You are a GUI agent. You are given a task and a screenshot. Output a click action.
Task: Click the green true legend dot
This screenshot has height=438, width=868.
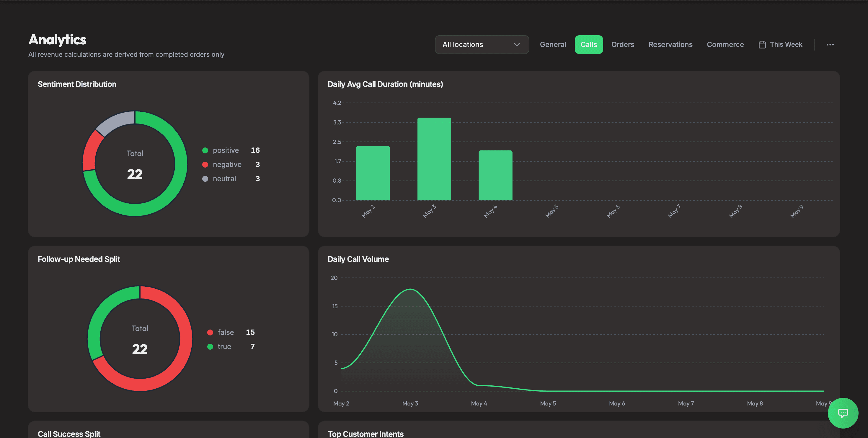(x=210, y=347)
